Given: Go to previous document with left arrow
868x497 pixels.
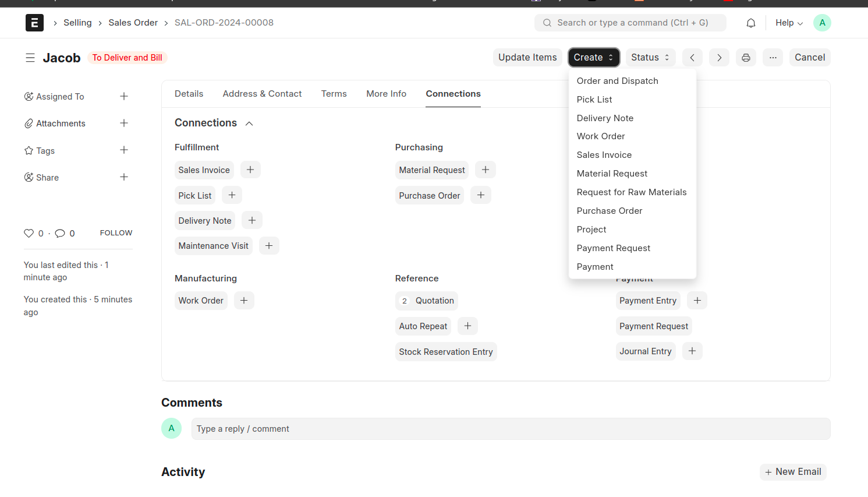Looking at the screenshot, I should [x=692, y=58].
